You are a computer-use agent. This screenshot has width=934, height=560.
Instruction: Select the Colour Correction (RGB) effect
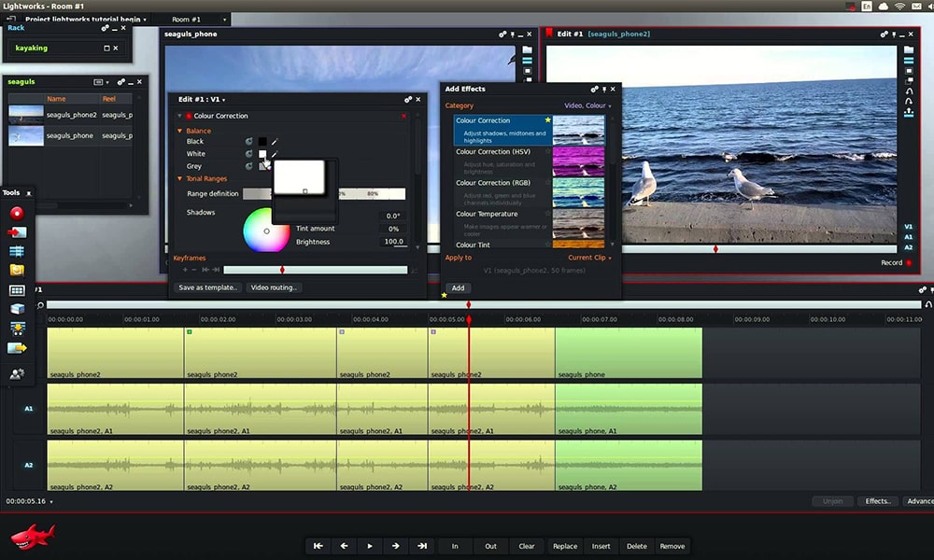click(x=529, y=192)
